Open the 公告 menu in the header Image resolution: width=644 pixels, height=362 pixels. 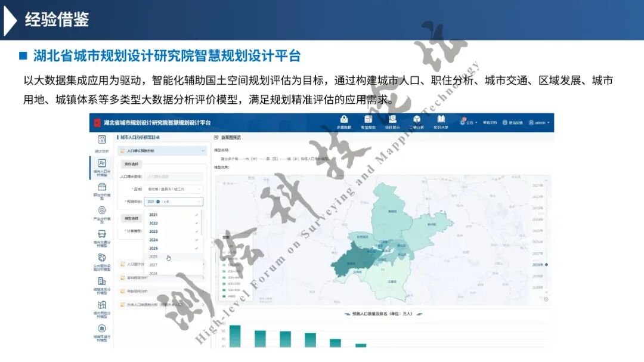coord(470,123)
